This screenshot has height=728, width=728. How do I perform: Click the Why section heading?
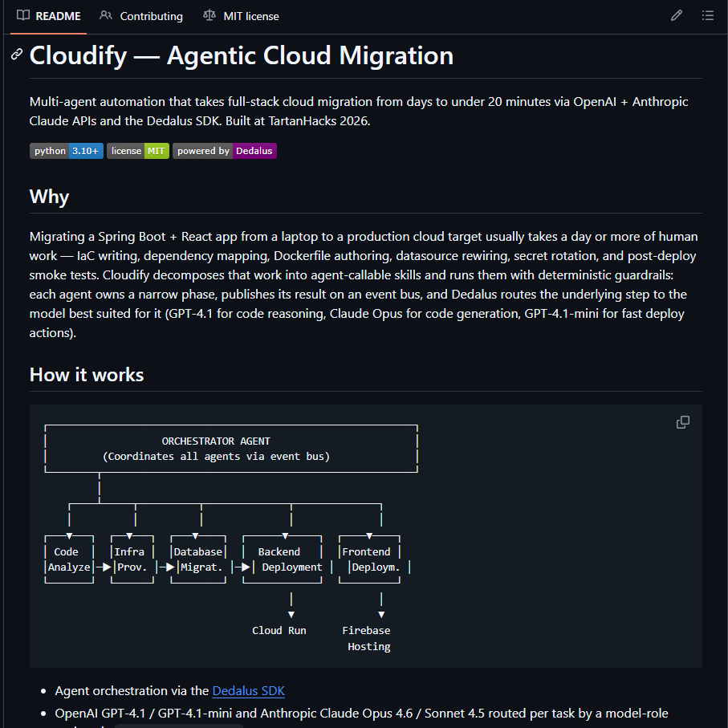coord(49,197)
